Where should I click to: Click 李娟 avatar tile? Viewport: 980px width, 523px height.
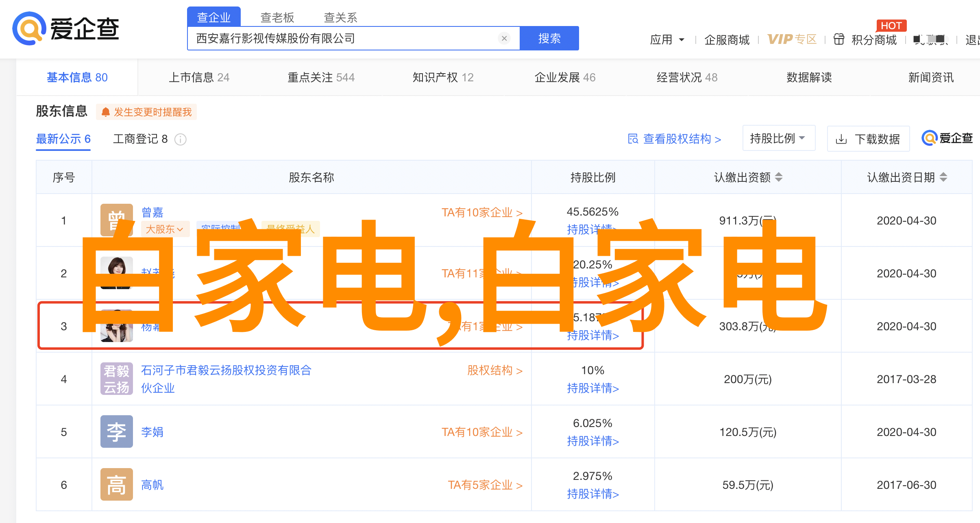[117, 431]
